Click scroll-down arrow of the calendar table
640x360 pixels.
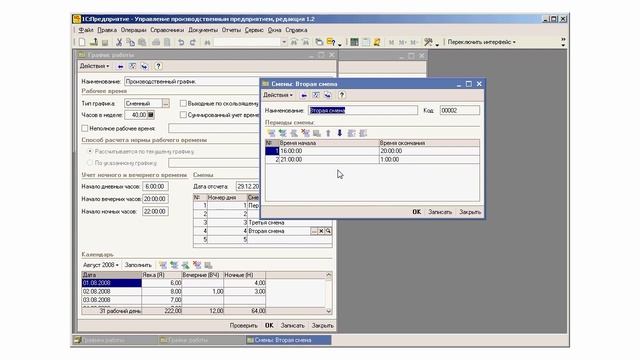(x=329, y=311)
